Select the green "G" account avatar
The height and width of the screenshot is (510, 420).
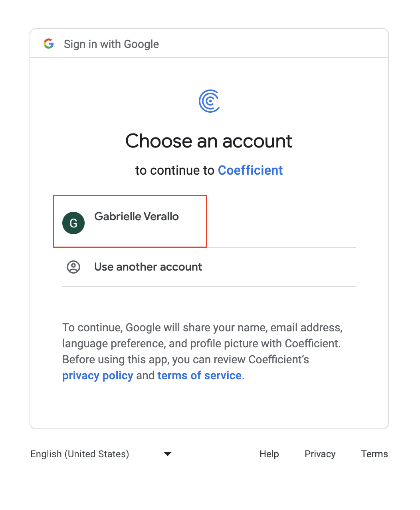coord(73,223)
